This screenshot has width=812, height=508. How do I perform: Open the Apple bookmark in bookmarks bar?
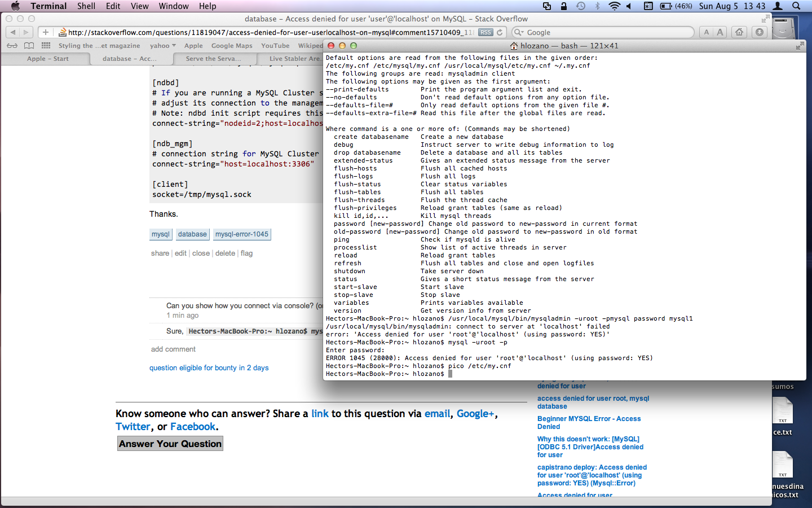pyautogui.click(x=193, y=46)
